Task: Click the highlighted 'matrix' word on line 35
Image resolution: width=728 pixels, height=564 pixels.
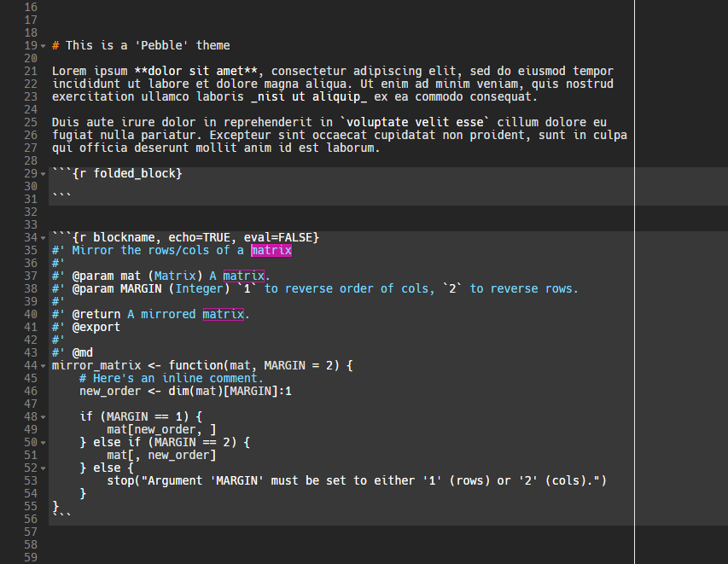Action: tap(271, 250)
